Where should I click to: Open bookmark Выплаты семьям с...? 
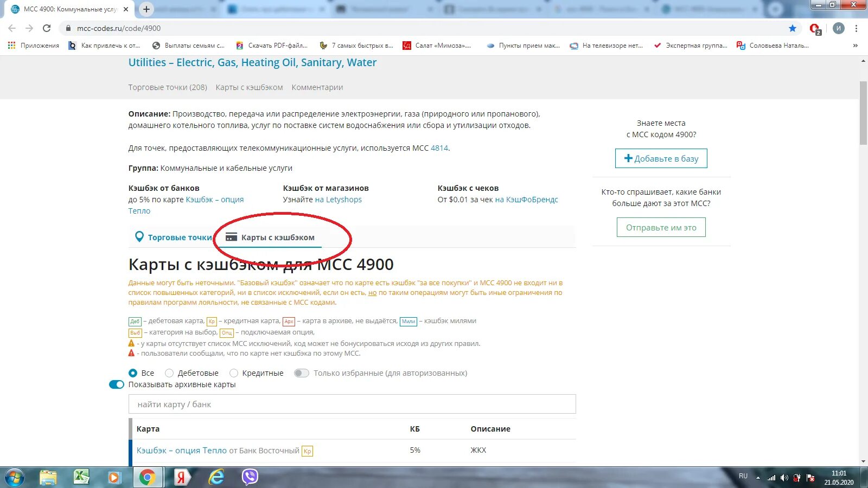(x=189, y=46)
